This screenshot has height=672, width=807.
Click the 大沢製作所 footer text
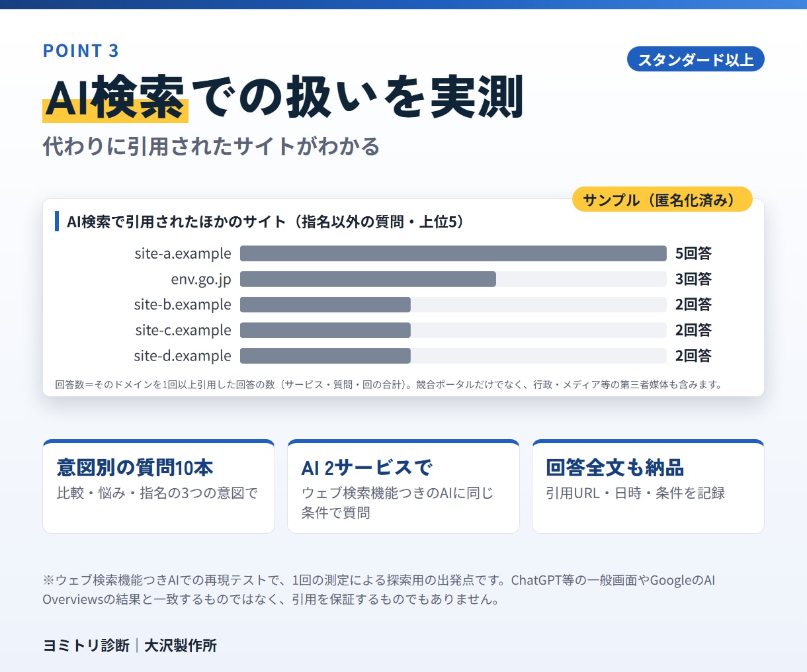tap(181, 646)
